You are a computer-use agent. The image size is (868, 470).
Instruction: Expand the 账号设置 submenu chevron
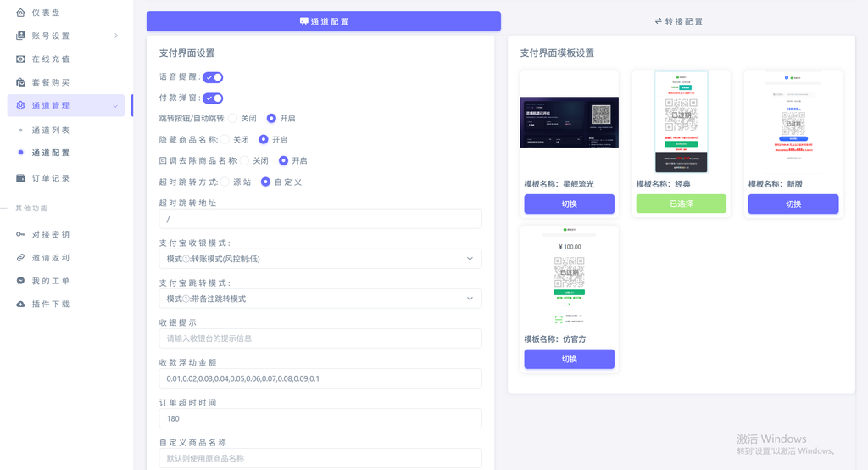(115, 36)
